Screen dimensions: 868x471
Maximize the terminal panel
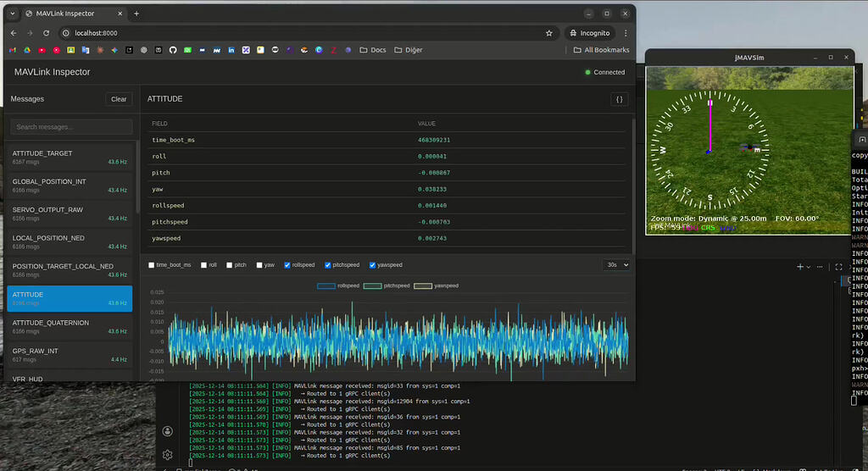click(x=838, y=266)
